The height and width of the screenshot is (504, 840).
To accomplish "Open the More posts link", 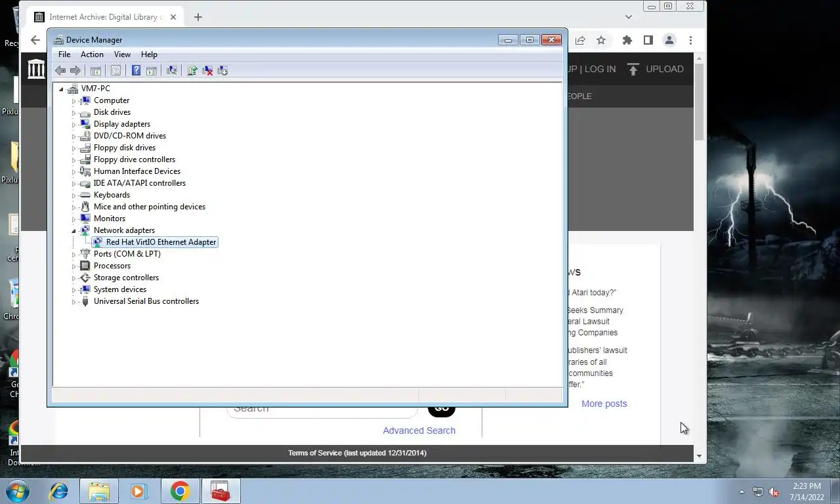I will pyautogui.click(x=604, y=404).
